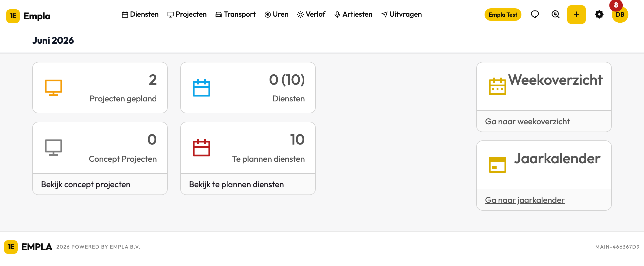Screen dimensions: 644x266
Task: Click the Juni 2026 month heading
Action: (x=53, y=41)
